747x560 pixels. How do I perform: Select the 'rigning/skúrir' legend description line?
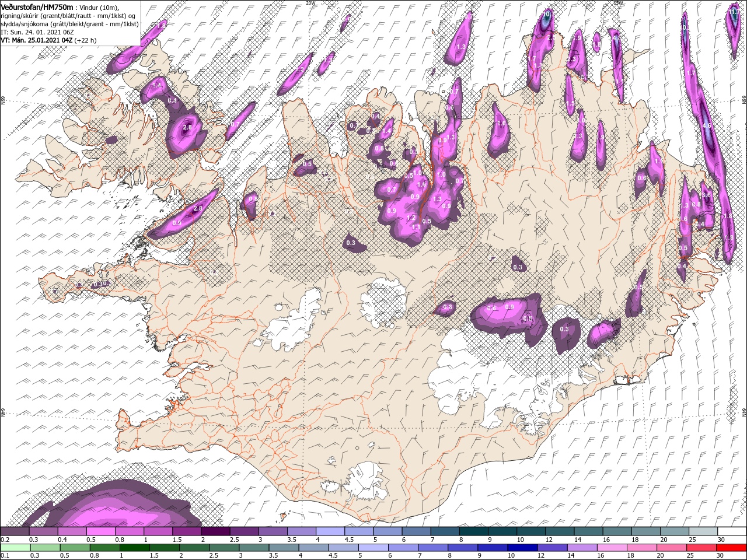click(68, 16)
